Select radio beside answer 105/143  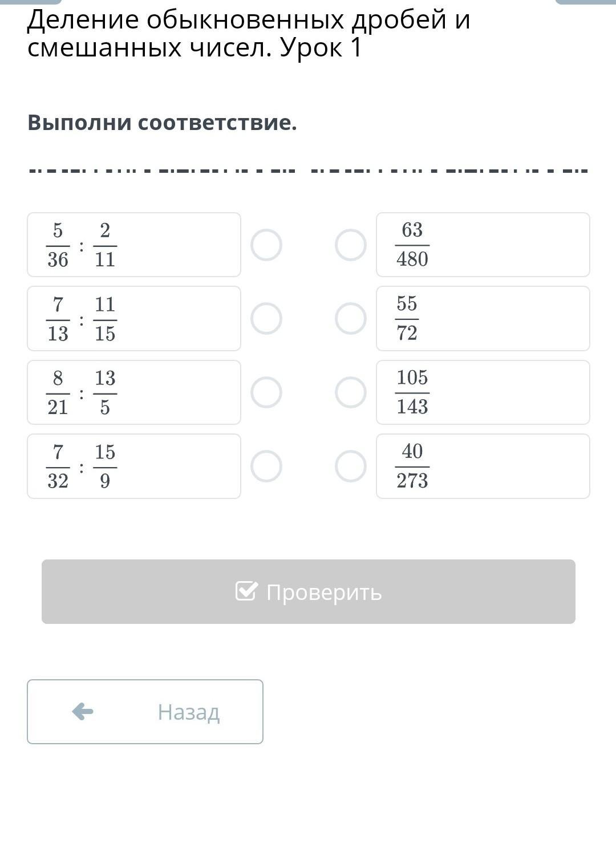pyautogui.click(x=350, y=392)
